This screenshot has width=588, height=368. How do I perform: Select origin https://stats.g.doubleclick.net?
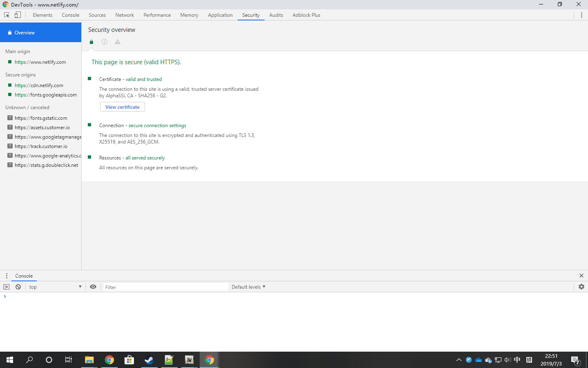click(x=41, y=165)
